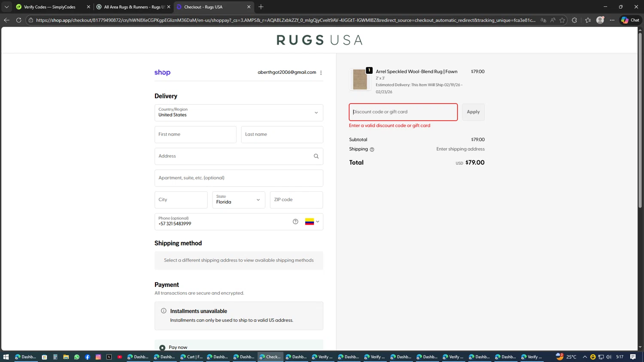Viewport: 644px width, 362px height.
Task: Open Copilot Chat button
Action: click(630, 20)
